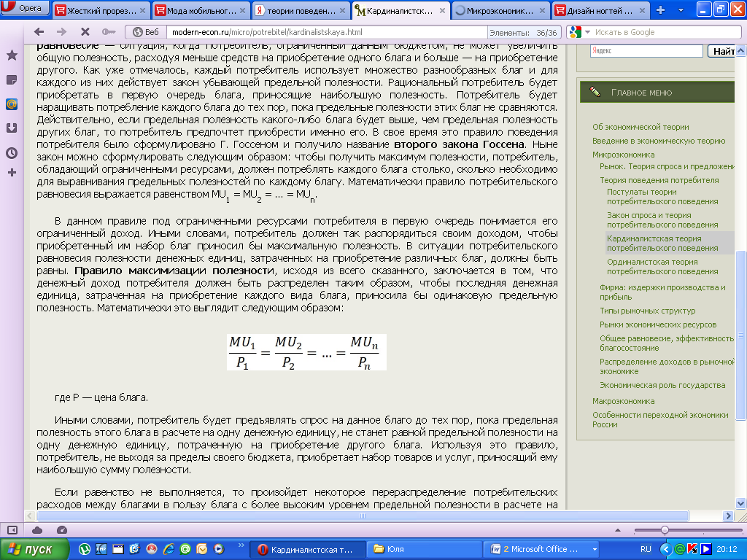The image size is (747, 560).
Task: Close the Кардиналистск… tab
Action: [442, 10]
